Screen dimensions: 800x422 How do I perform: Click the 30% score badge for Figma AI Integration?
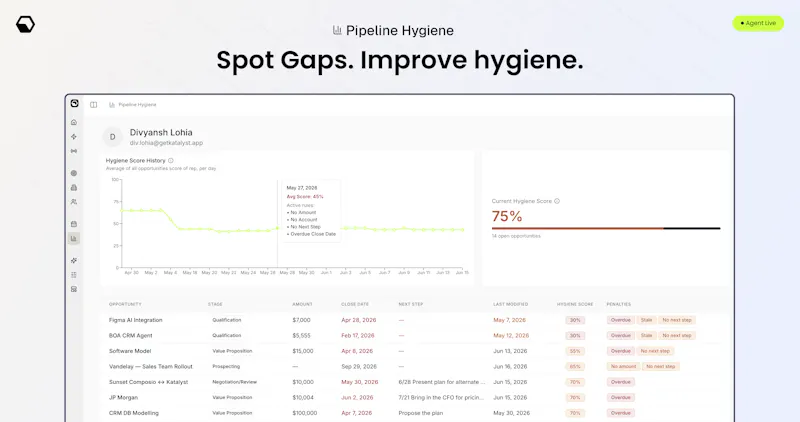coord(575,320)
